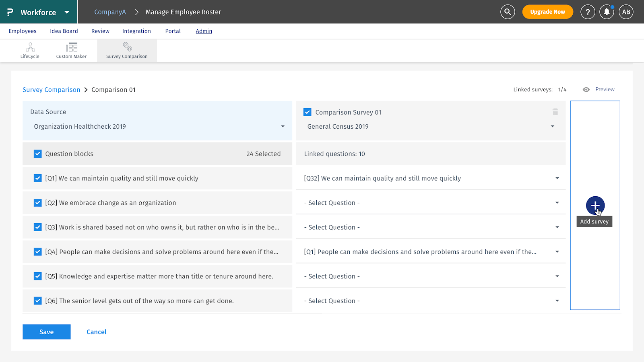Screen dimensions: 644x362
Task: Uncheck the Question blocks checkbox
Action: click(x=38, y=154)
